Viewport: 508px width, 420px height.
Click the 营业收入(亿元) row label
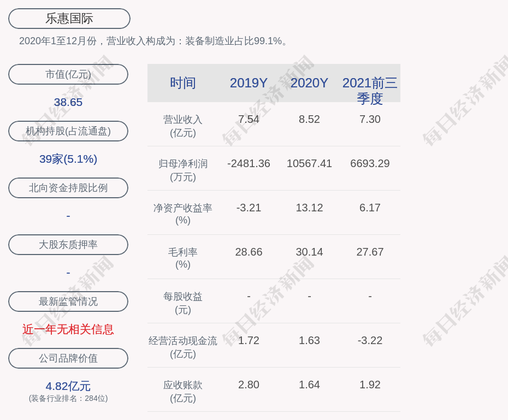tap(183, 126)
